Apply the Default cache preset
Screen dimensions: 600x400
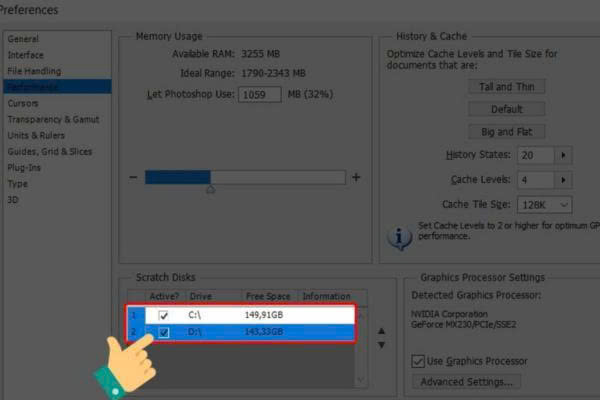click(x=507, y=109)
